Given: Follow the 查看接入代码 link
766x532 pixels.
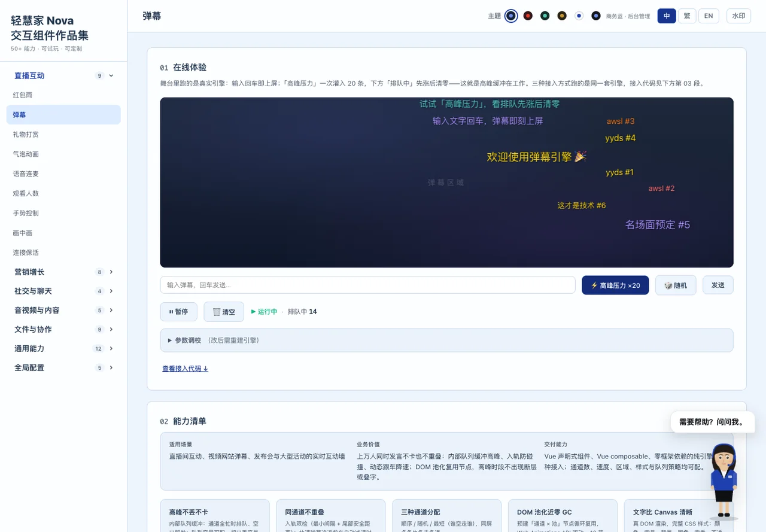Looking at the screenshot, I should pyautogui.click(x=186, y=369).
